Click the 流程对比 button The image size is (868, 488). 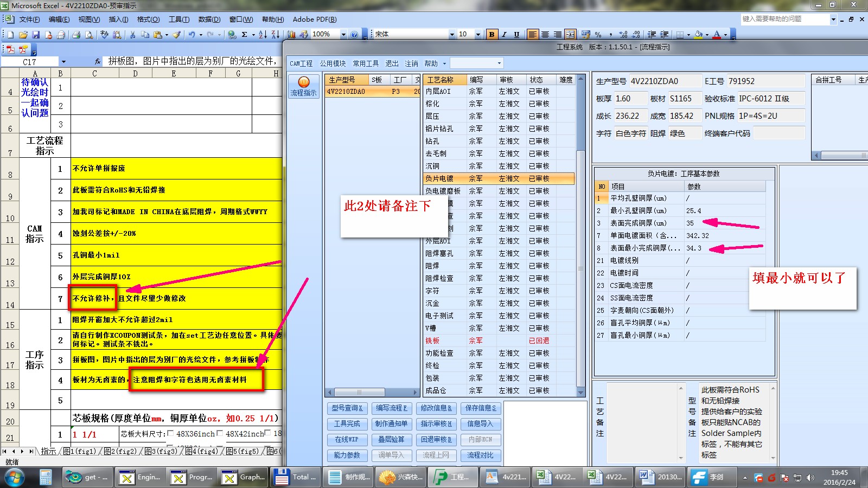pyautogui.click(x=481, y=455)
